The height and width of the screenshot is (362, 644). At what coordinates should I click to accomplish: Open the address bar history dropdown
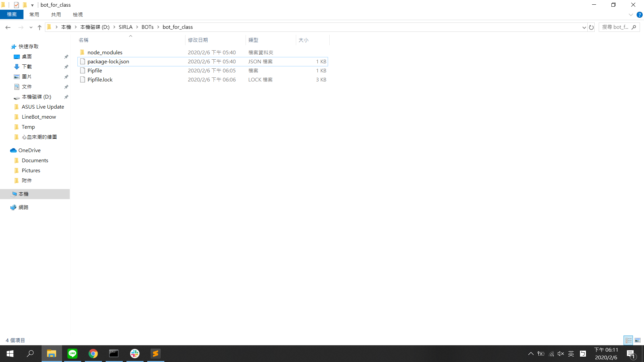584,27
